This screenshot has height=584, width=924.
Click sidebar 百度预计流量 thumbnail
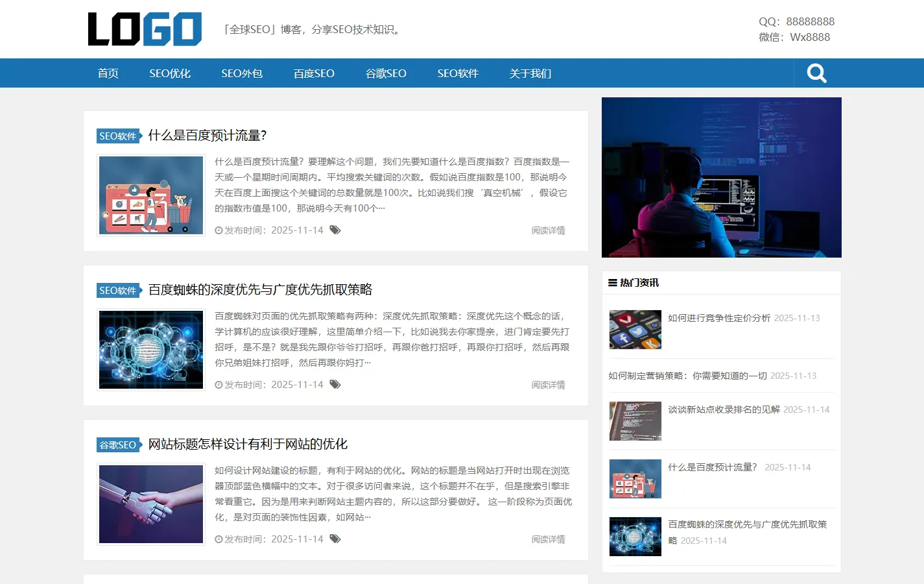pos(635,479)
